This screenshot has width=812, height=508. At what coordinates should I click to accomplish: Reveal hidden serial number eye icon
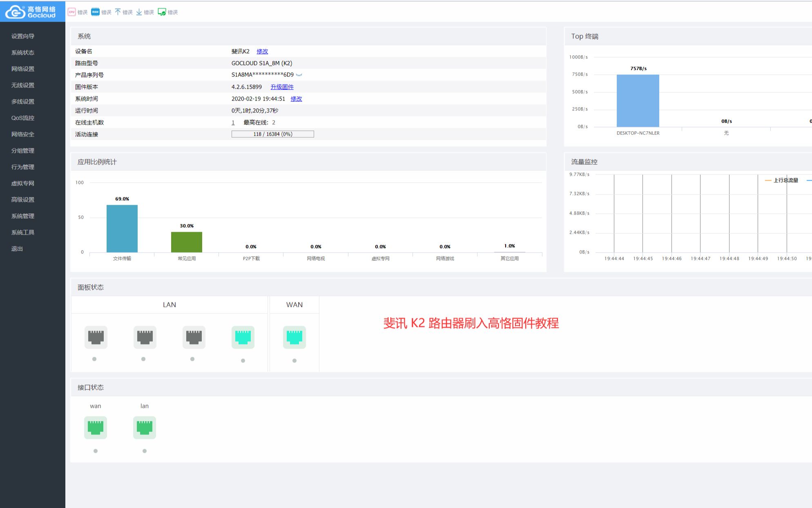299,75
